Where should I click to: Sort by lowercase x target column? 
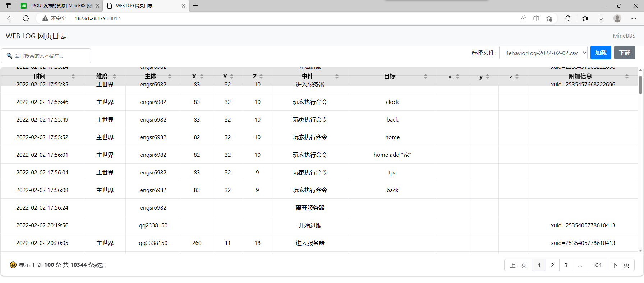coord(457,76)
